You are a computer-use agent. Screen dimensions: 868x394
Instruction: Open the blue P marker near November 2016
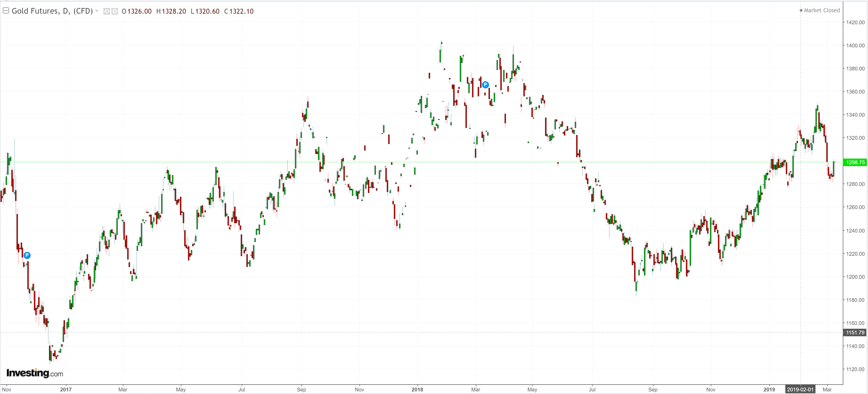[x=27, y=255]
